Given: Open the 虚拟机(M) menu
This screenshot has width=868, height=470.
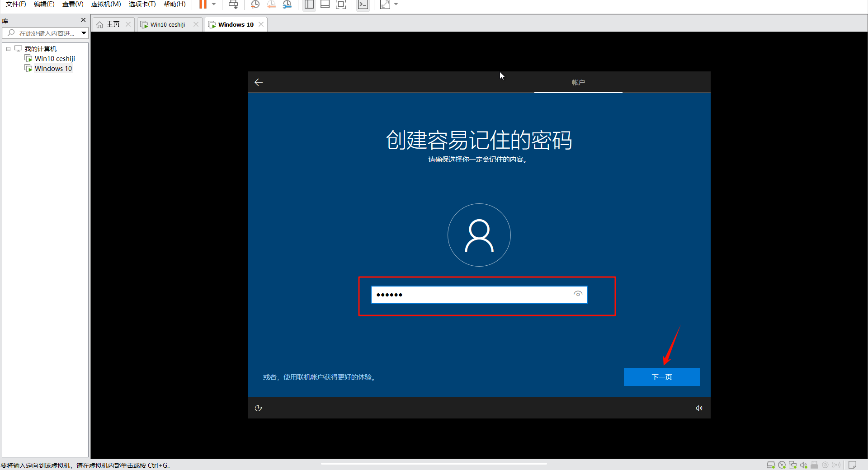Looking at the screenshot, I should click(106, 4).
